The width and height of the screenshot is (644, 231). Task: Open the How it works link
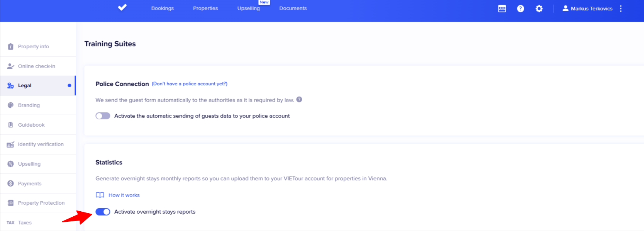point(124,195)
